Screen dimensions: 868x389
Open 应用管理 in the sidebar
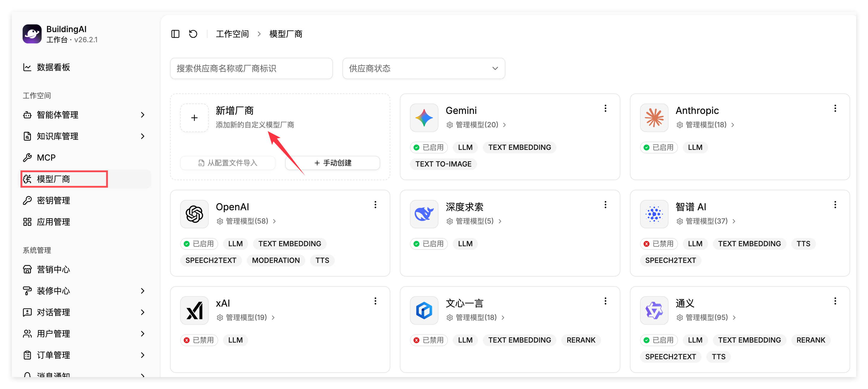point(86,222)
